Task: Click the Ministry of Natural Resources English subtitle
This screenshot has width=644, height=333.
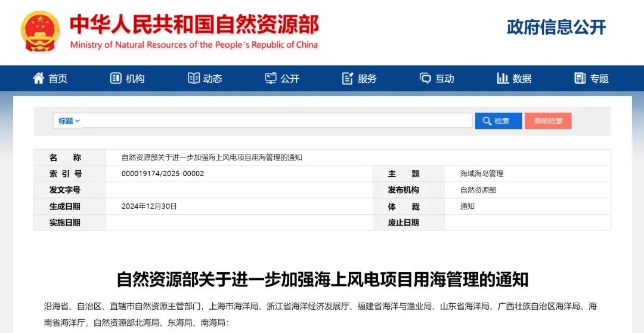Action: coord(194,44)
